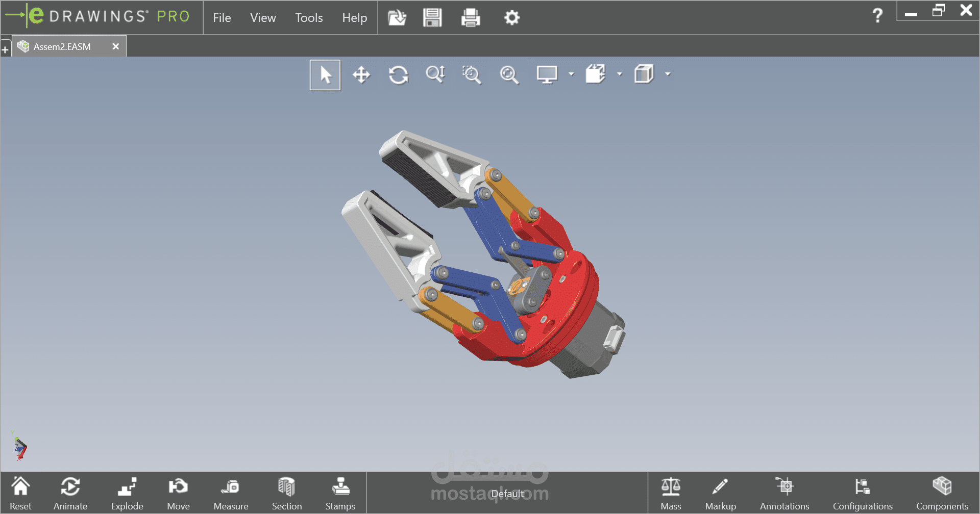Open the Measure tool
980x514 pixels.
231,493
